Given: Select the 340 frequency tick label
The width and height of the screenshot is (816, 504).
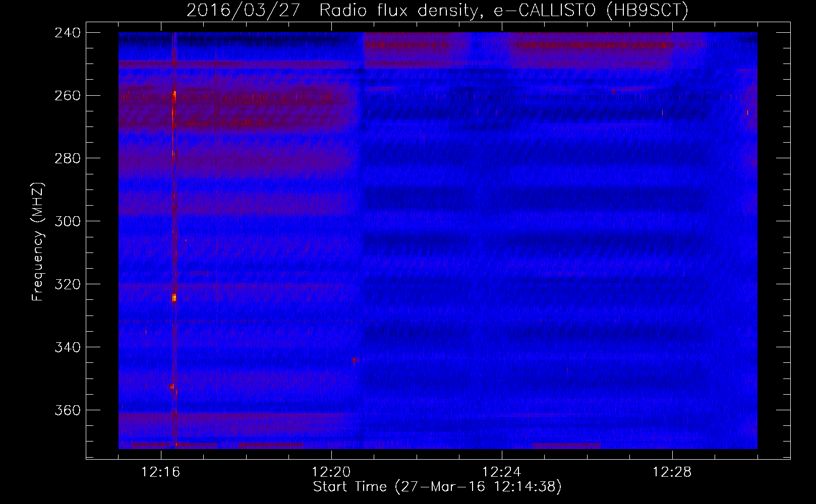Looking at the screenshot, I should point(68,347).
